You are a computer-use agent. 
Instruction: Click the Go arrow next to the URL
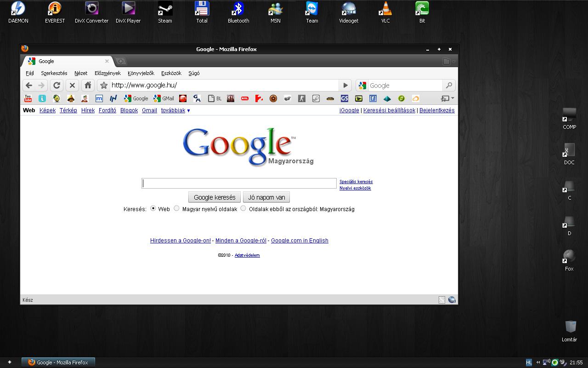pos(345,85)
